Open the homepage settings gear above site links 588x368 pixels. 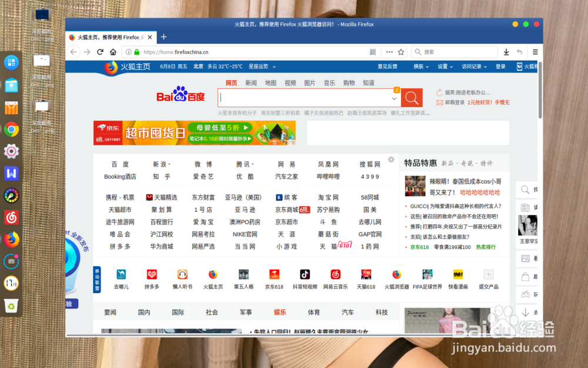(x=391, y=159)
